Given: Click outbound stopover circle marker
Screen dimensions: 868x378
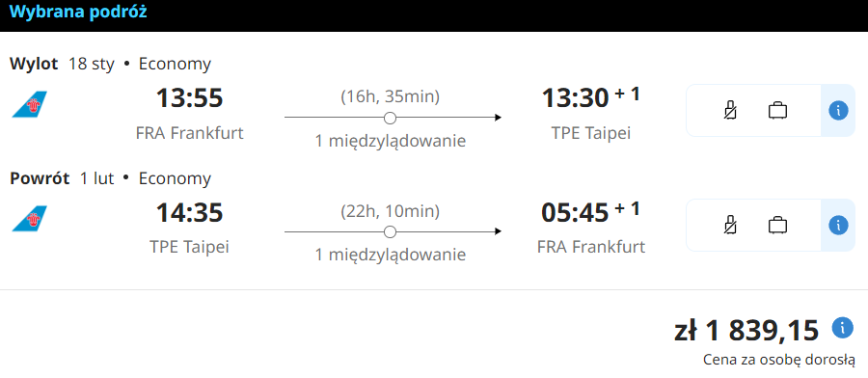Looking at the screenshot, I should (391, 118).
